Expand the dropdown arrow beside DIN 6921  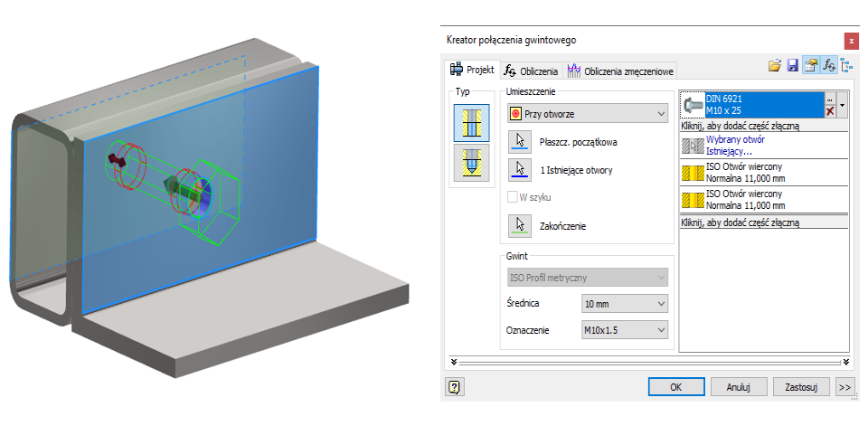point(842,105)
